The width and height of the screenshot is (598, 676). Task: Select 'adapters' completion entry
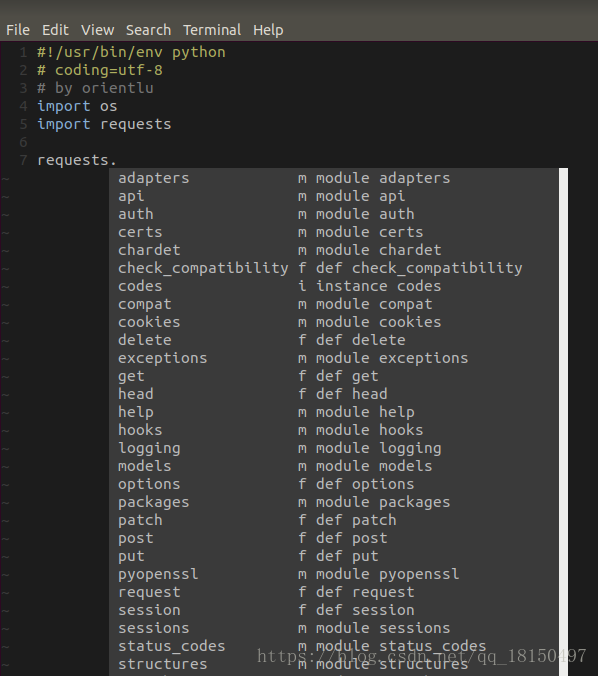coord(334,178)
